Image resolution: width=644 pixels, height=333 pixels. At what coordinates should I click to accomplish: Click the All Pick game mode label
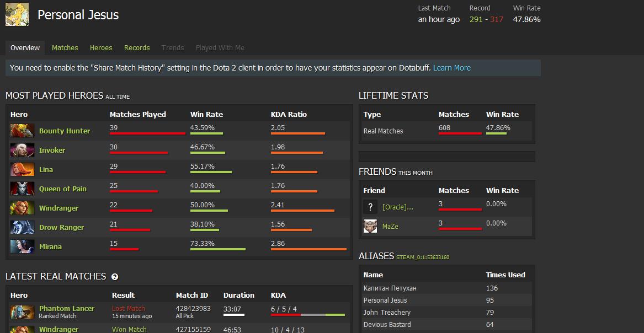point(185,316)
